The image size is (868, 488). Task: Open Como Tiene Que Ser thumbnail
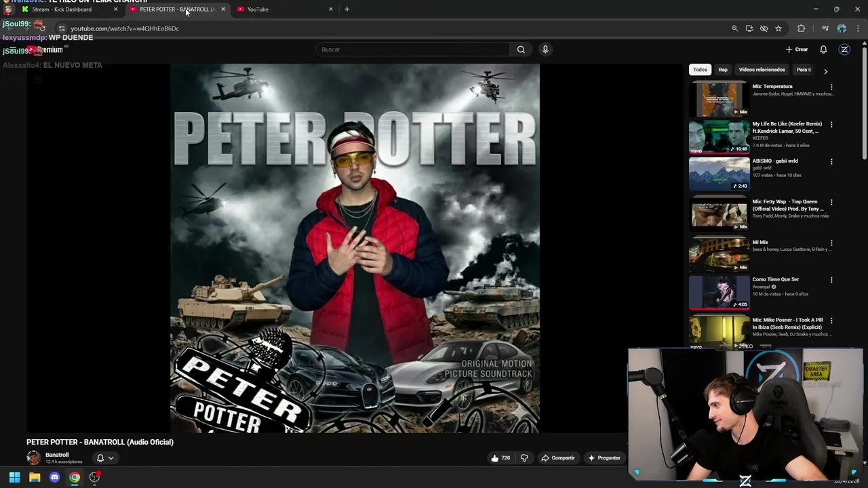pos(719,292)
